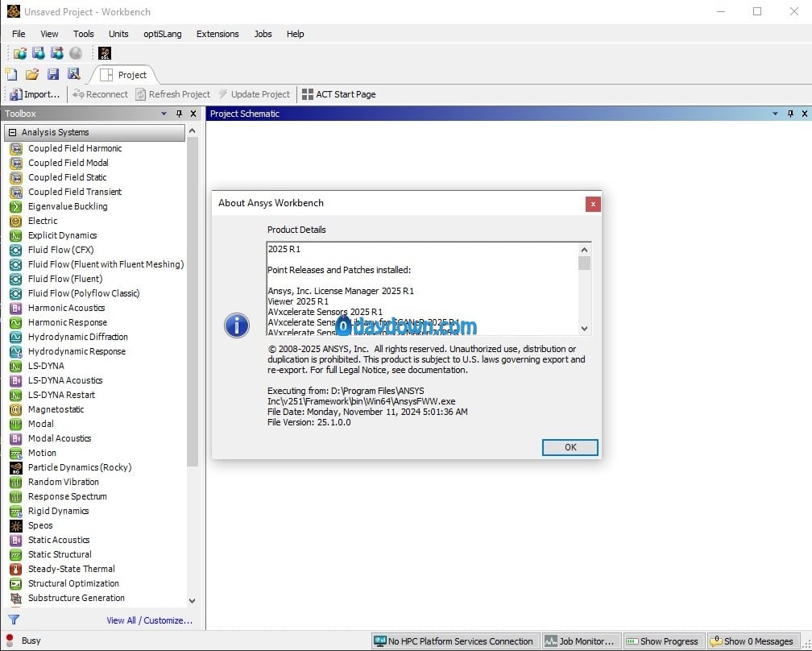Select the Hydrodynamic Diffraction icon

[16, 337]
